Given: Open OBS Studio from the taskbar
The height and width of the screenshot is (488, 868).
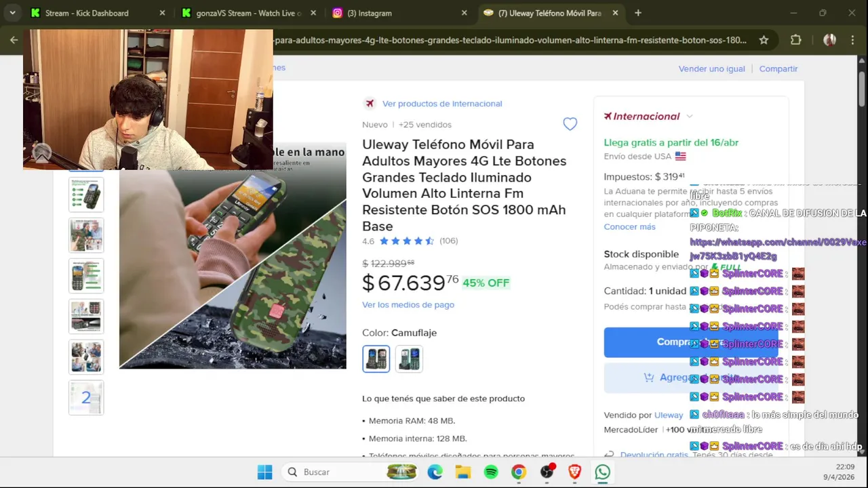Looking at the screenshot, I should point(547,472).
